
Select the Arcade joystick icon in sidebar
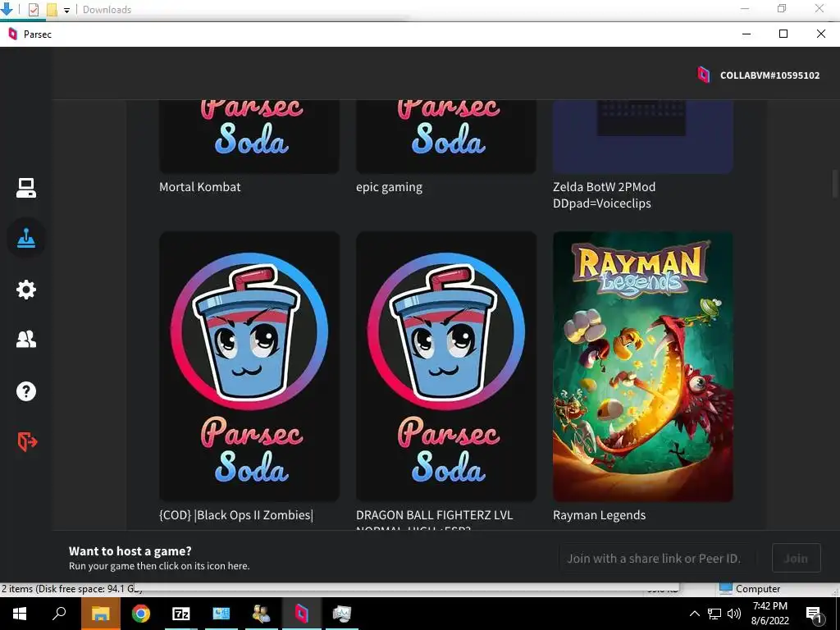point(25,238)
